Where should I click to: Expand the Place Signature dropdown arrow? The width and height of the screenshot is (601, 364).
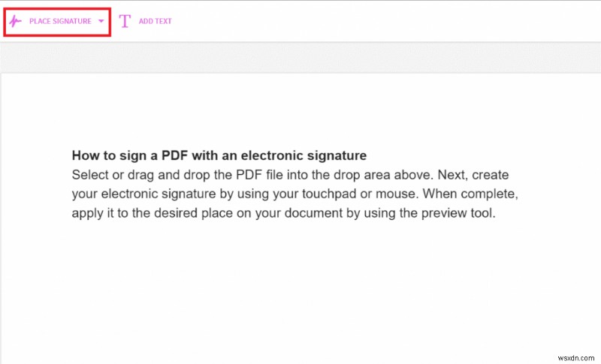tap(101, 21)
